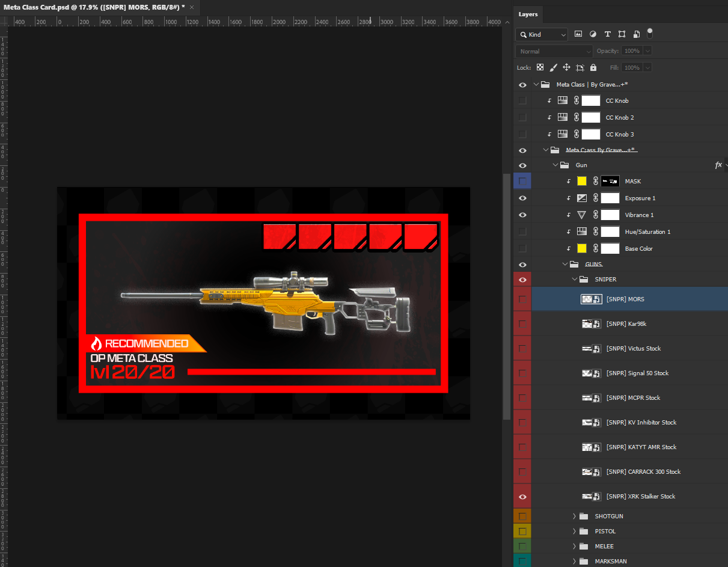This screenshot has width=728, height=567.
Task: Click the SHOTGUN group folder icon
Action: [x=583, y=516]
